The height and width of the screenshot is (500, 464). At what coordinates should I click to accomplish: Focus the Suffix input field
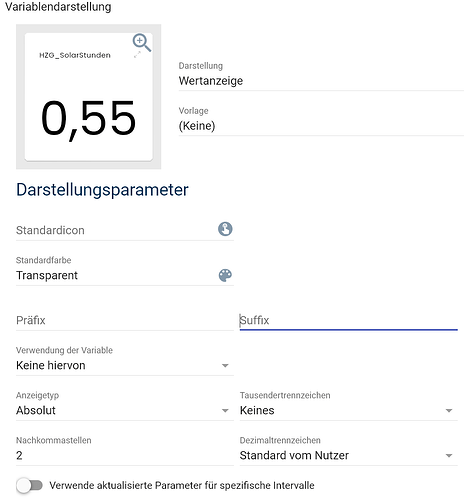tap(349, 320)
